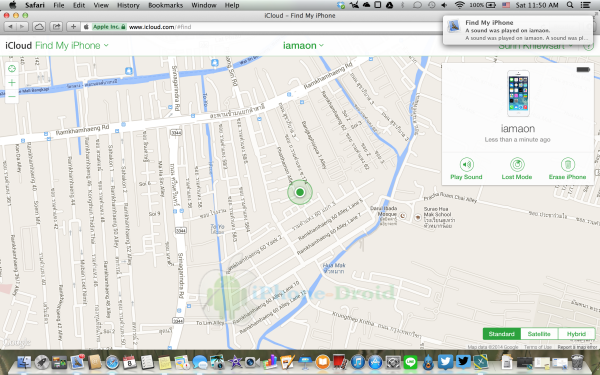The height and width of the screenshot is (375, 600).
Task: Switch map to Standard view
Action: (x=501, y=334)
